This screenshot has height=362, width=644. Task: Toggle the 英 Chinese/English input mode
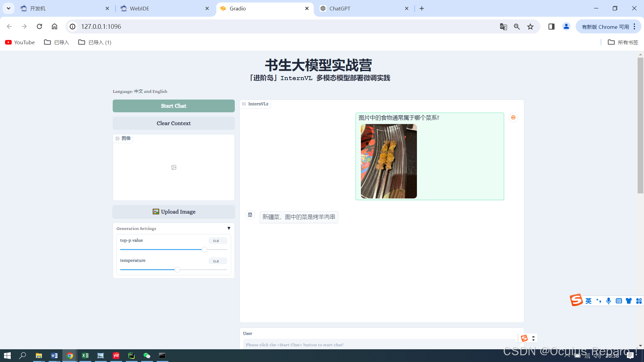point(589,301)
